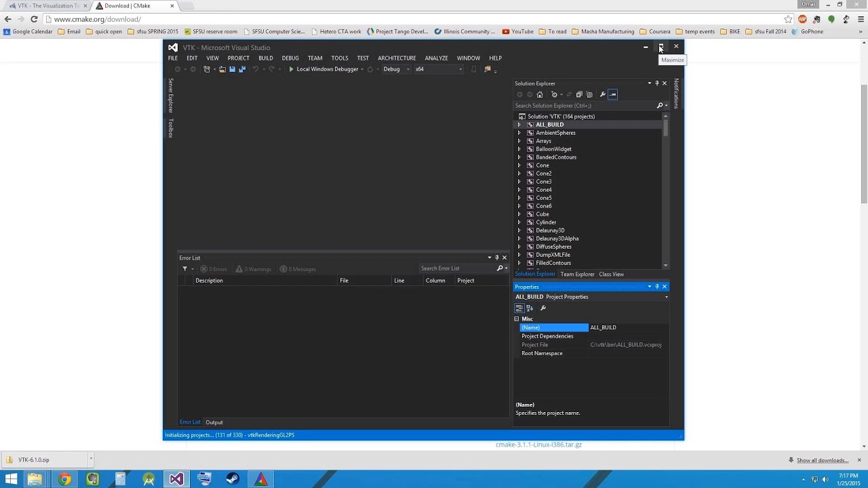This screenshot has width=868, height=488.
Task: Select the Solution 'VTK' (164 projects) node
Action: click(561, 117)
